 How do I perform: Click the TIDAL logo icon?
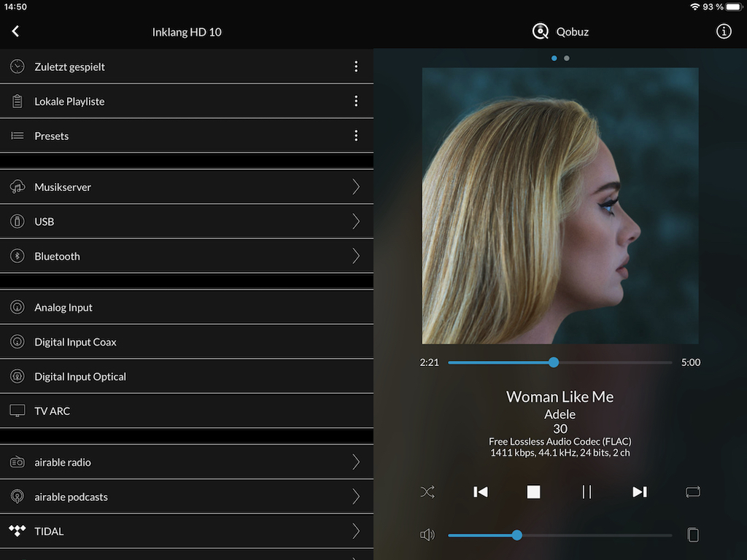[x=18, y=531]
